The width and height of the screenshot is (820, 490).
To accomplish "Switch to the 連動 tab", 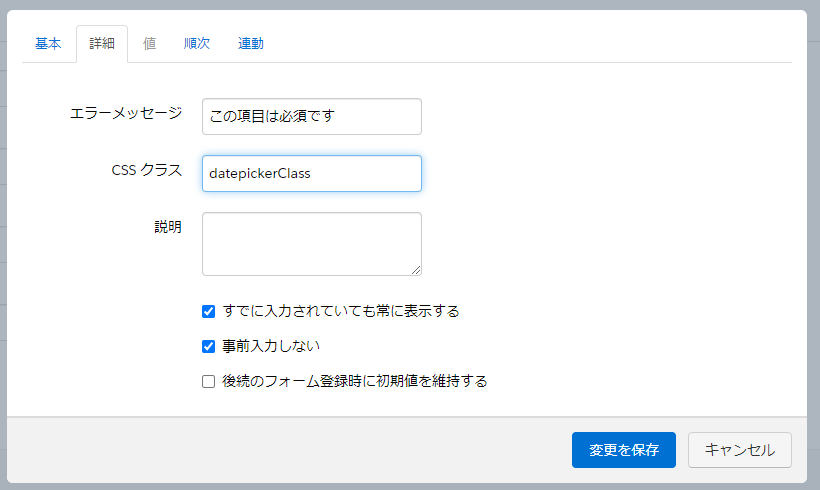I will point(250,43).
